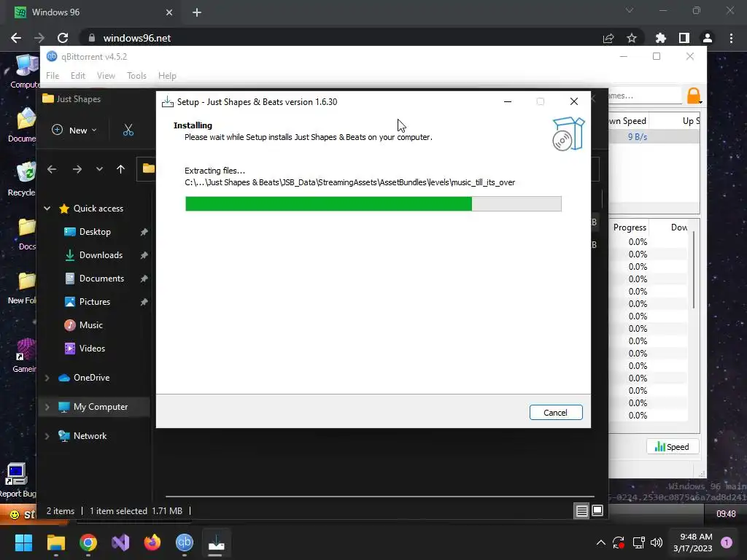Screen dimensions: 747x560
Task: Click the Network tree item
Action: coord(90,436)
